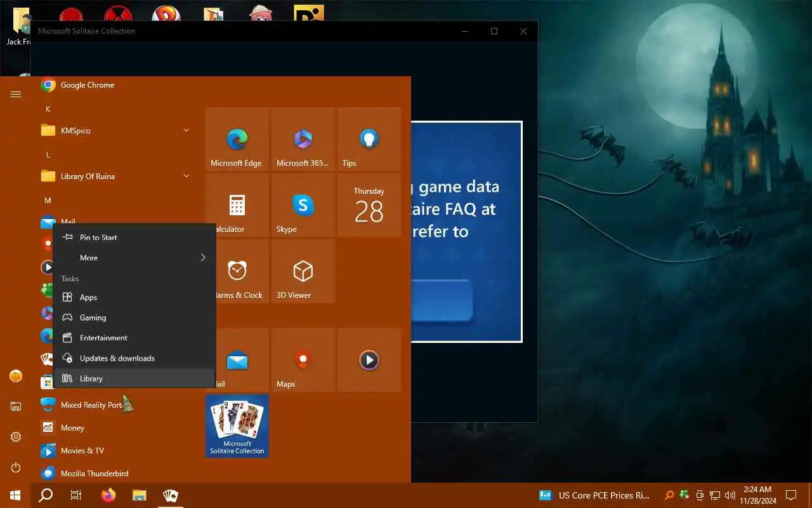The height and width of the screenshot is (508, 812).
Task: Launch the Microsoft Solitaire Collection tile
Action: coord(237,426)
